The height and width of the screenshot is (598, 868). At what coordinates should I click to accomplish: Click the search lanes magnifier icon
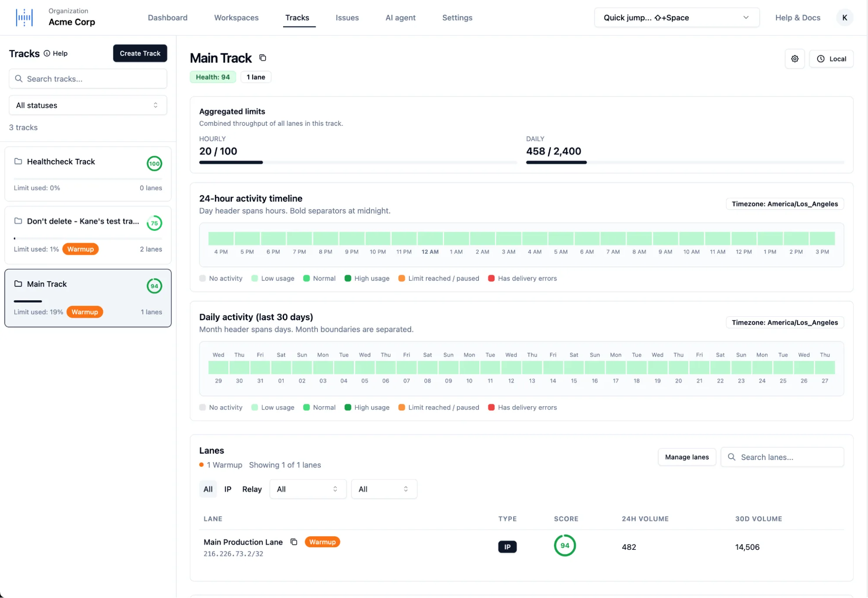732,457
